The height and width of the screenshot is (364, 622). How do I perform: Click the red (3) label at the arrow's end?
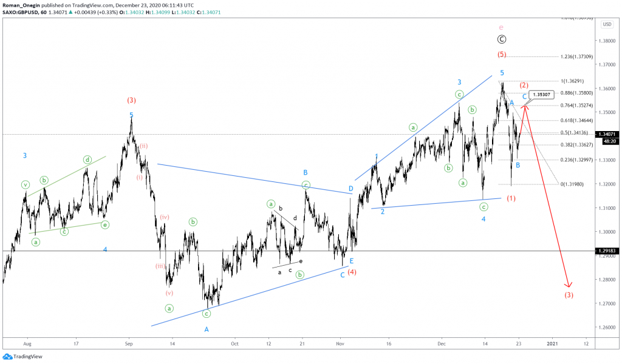tap(569, 295)
